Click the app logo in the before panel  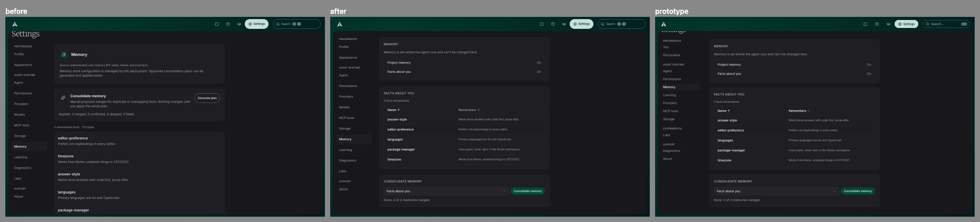pos(15,24)
